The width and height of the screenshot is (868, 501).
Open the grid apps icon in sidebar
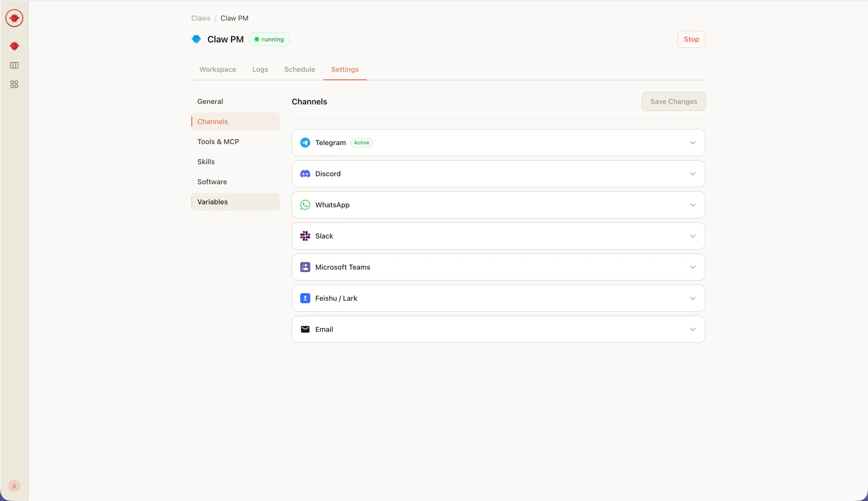point(14,84)
